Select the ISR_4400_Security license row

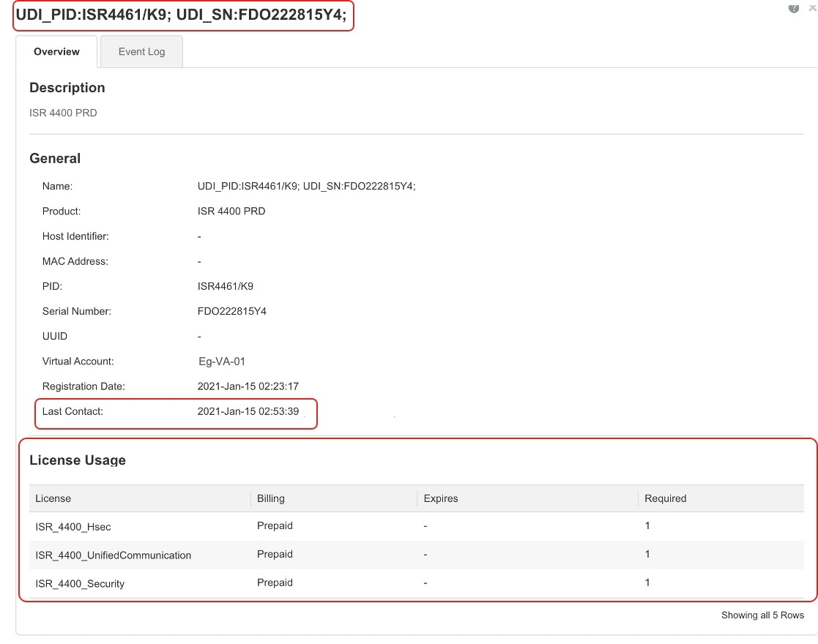(x=416, y=583)
